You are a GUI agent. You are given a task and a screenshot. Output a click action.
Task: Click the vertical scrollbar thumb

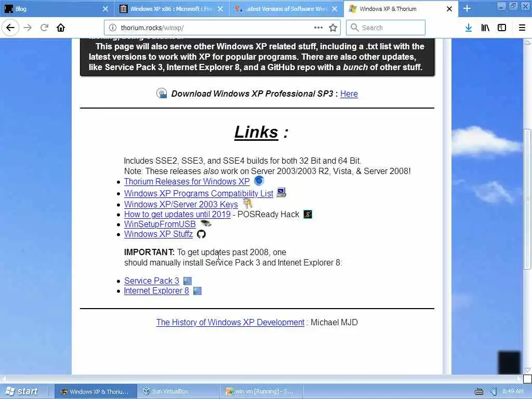tap(527, 199)
